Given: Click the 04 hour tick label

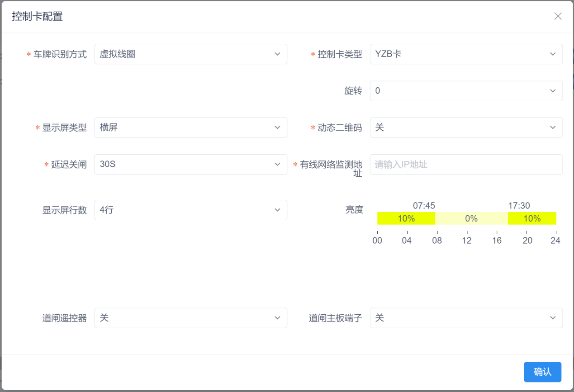Looking at the screenshot, I should 407,241.
